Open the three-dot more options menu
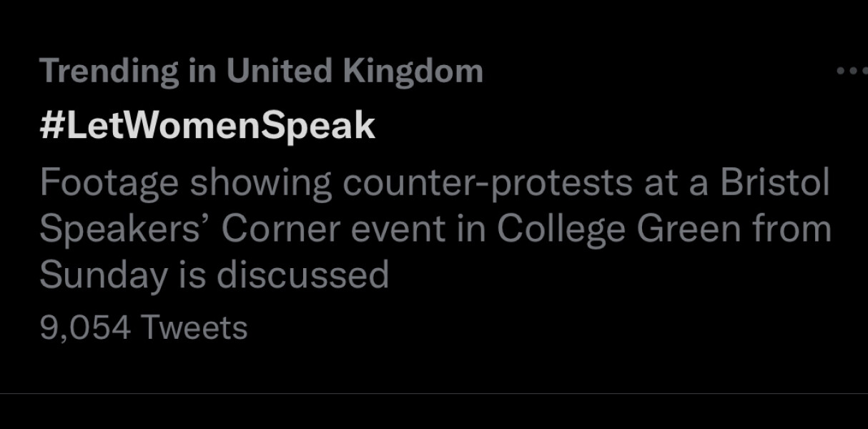Image resolution: width=868 pixels, height=429 pixels. 851,71
